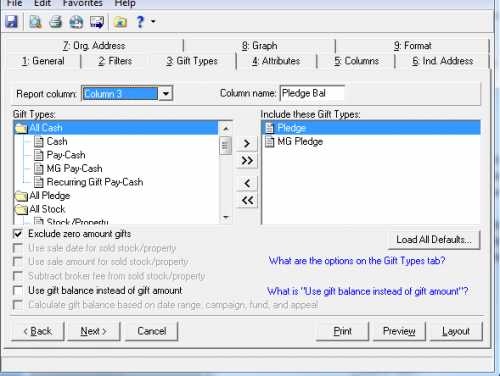
Task: Select the All Pledge folder
Action: click(x=50, y=196)
